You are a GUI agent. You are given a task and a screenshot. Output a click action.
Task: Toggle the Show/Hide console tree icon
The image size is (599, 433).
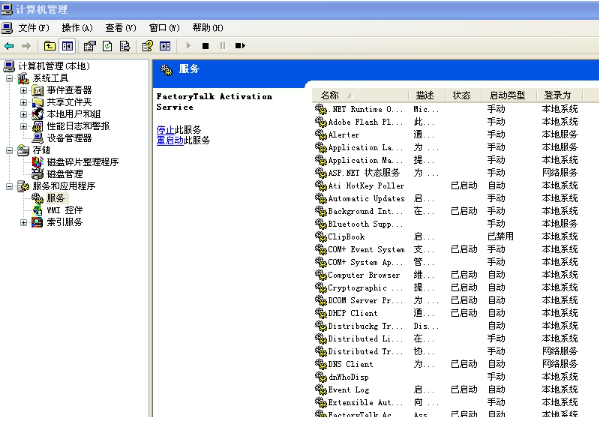[68, 46]
